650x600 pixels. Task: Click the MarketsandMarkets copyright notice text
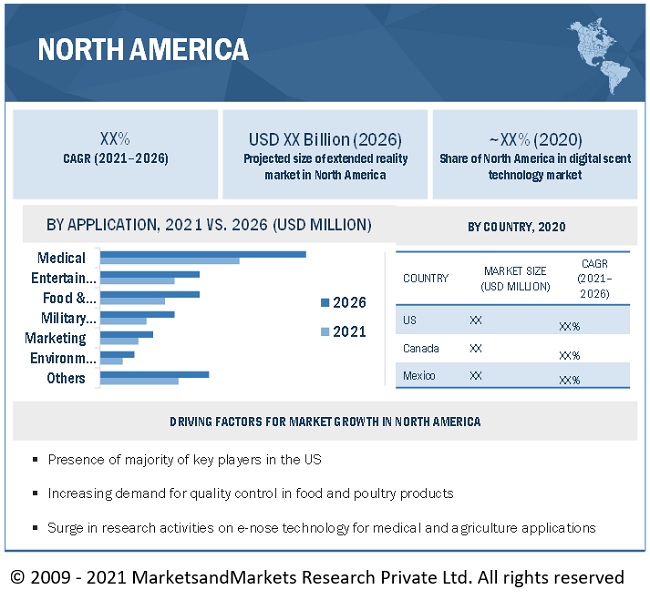317,577
